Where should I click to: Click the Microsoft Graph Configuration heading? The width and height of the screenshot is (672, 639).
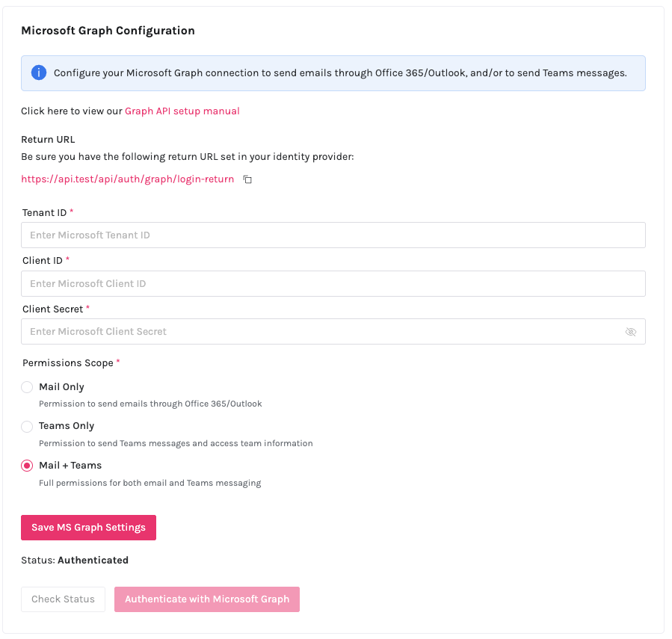108,31
